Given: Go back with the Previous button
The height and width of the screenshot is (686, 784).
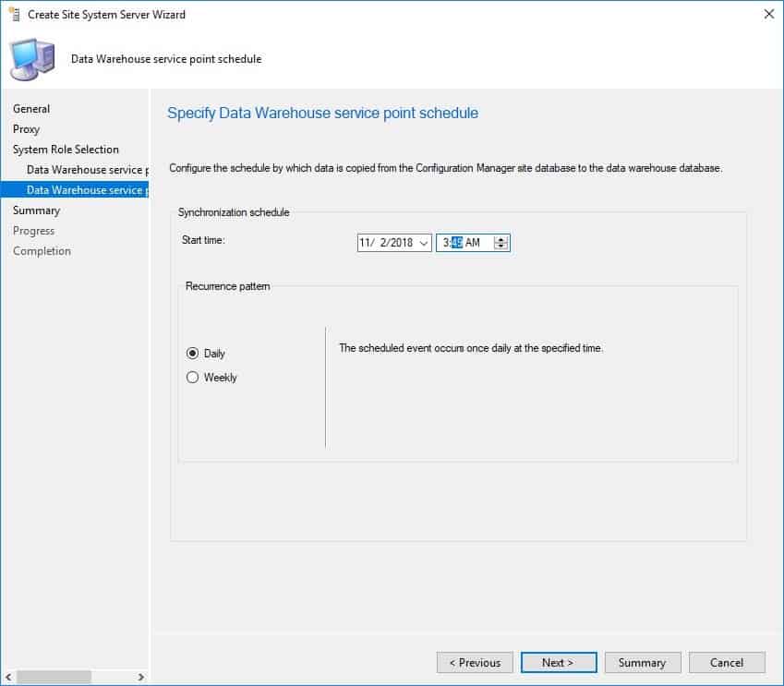Looking at the screenshot, I should click(475, 662).
